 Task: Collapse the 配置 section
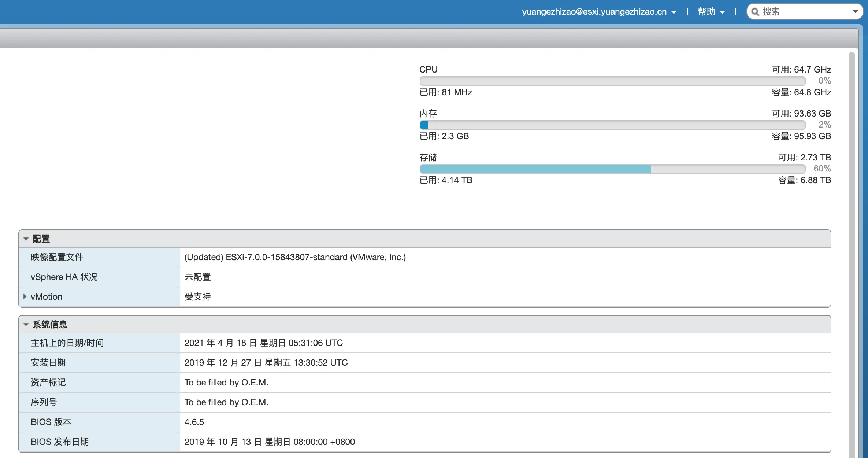pyautogui.click(x=26, y=239)
